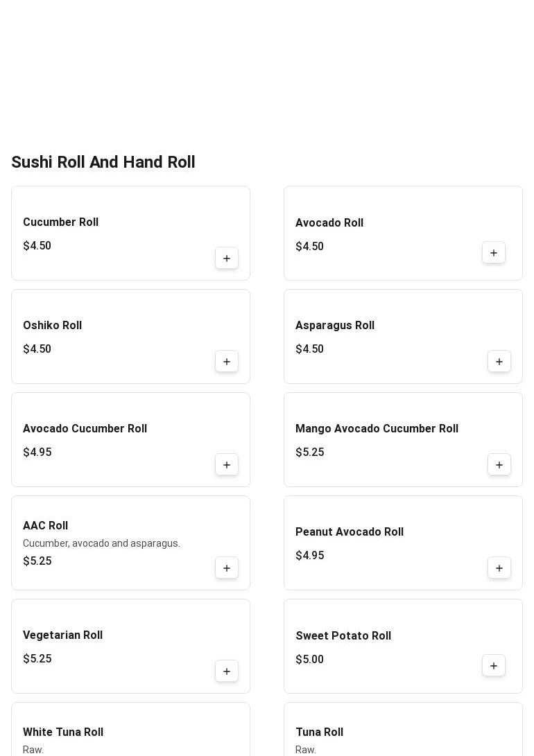
Task: Add Sweet Potato Roll to cart
Action: pyautogui.click(x=494, y=666)
